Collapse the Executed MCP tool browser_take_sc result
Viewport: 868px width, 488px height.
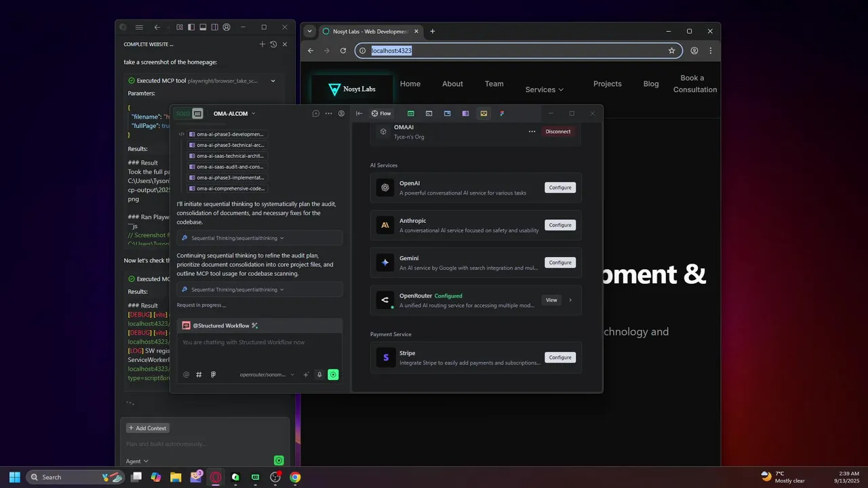point(273,81)
